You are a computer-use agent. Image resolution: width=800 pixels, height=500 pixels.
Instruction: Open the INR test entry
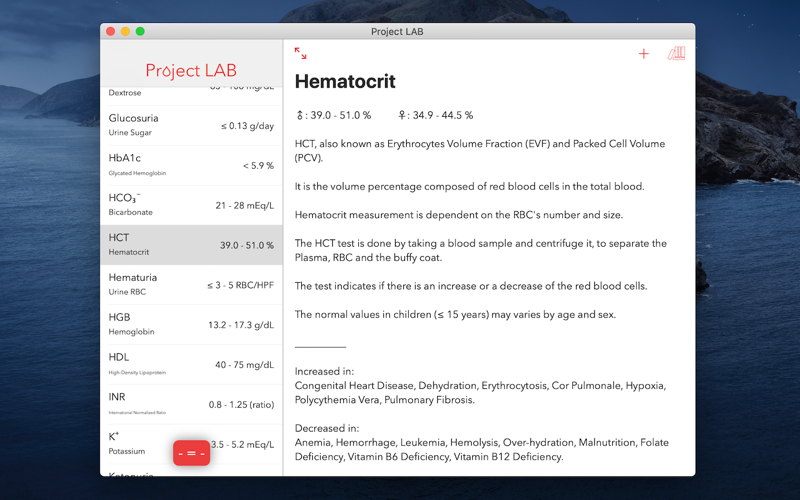[x=191, y=404]
